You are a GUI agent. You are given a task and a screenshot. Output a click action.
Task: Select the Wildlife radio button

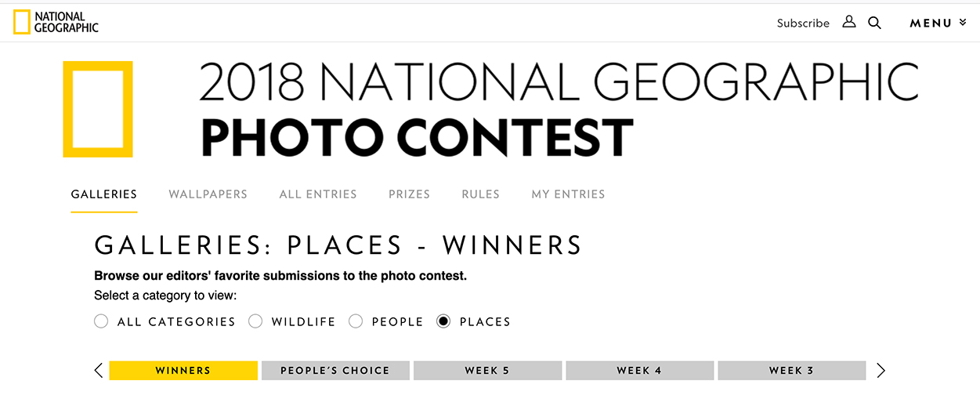point(255,321)
